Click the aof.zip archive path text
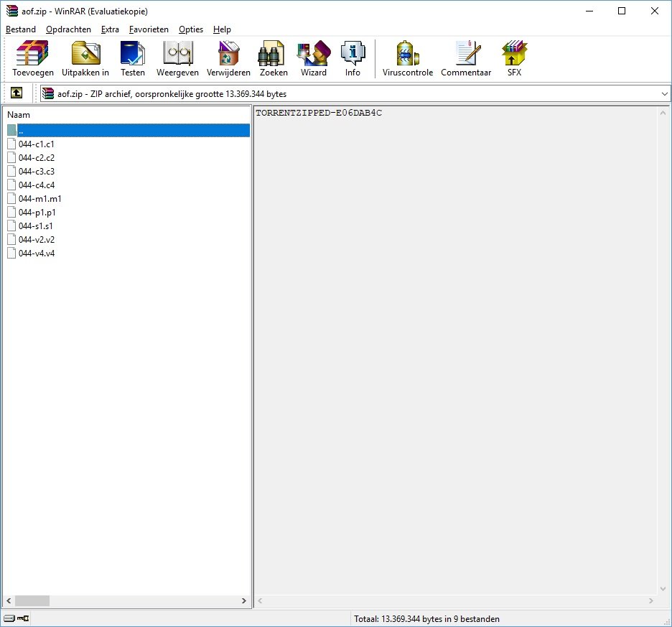 click(172, 94)
